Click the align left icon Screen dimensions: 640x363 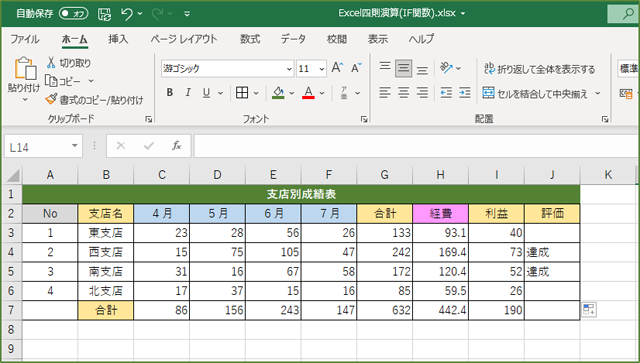[x=384, y=93]
